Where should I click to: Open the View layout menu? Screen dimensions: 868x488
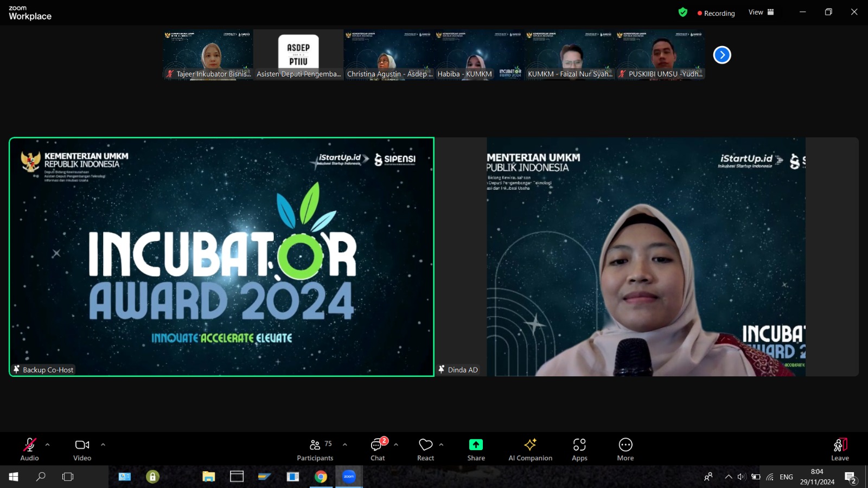coord(761,12)
